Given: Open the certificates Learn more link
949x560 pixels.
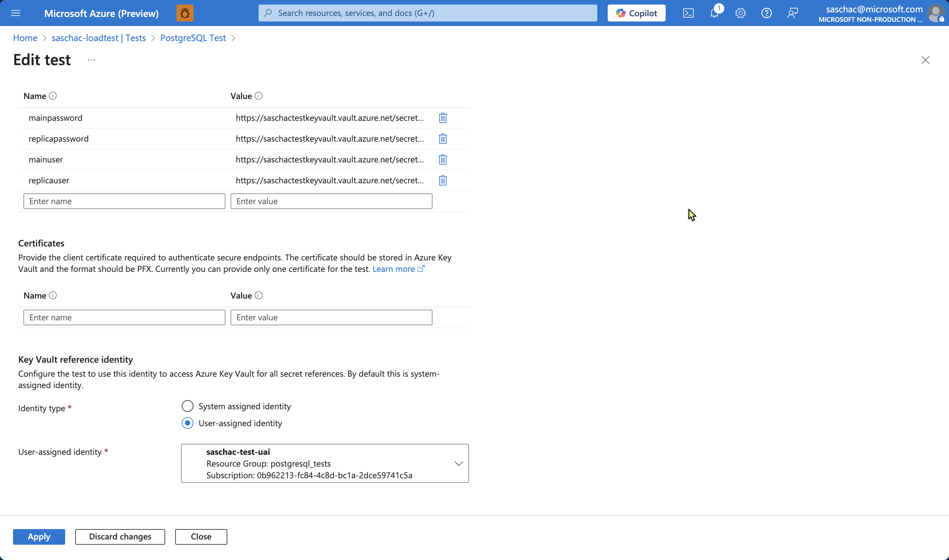Looking at the screenshot, I should point(399,269).
